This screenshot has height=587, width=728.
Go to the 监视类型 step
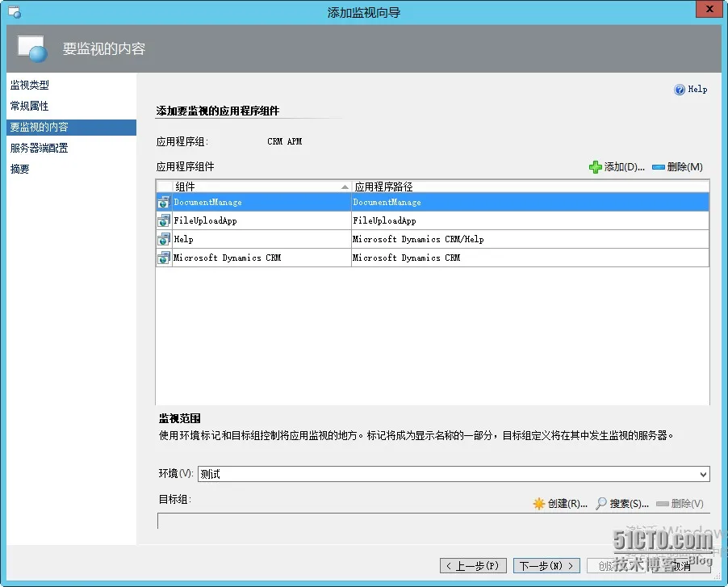click(30, 85)
